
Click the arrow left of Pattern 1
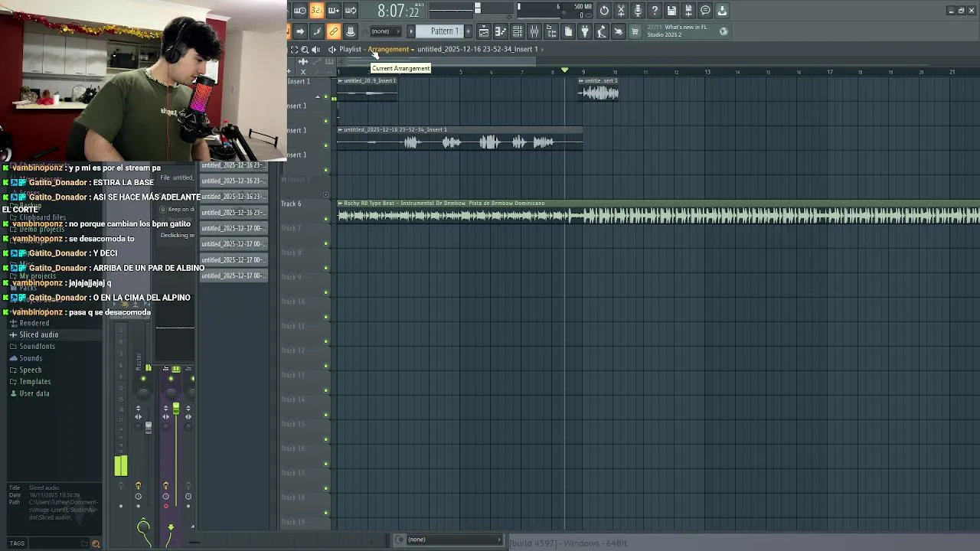pos(410,31)
